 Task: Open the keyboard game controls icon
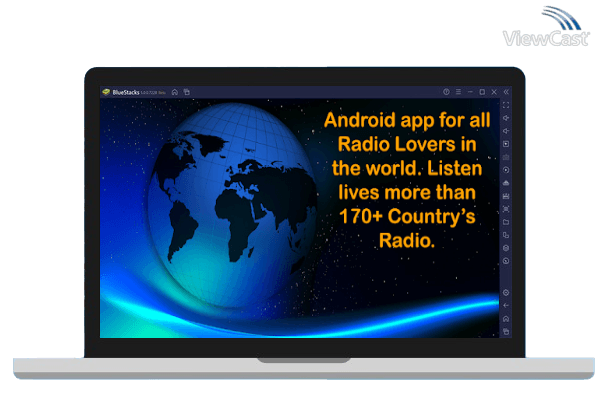[x=506, y=157]
